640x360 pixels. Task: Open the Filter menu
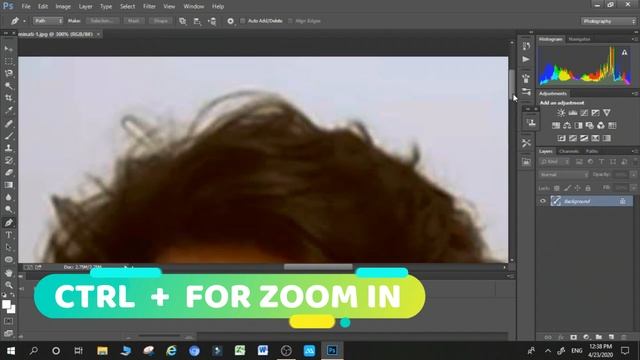[x=149, y=7]
